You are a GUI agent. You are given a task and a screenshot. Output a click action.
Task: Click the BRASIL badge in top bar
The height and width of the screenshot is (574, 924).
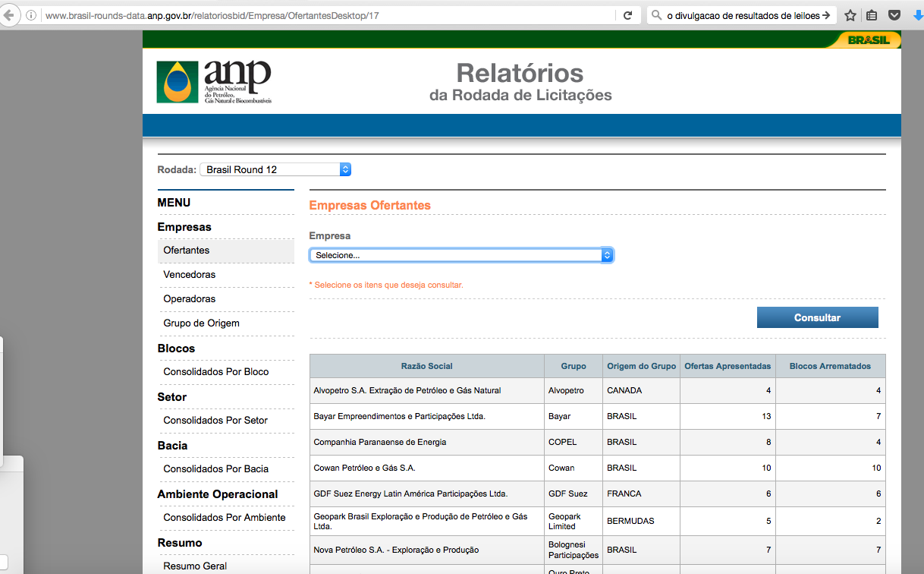[869, 40]
